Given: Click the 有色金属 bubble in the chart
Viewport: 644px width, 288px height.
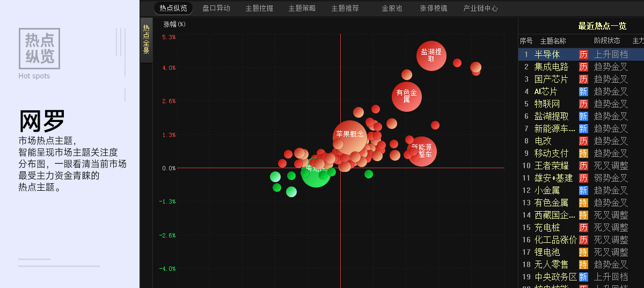Looking at the screenshot, I should tap(407, 97).
